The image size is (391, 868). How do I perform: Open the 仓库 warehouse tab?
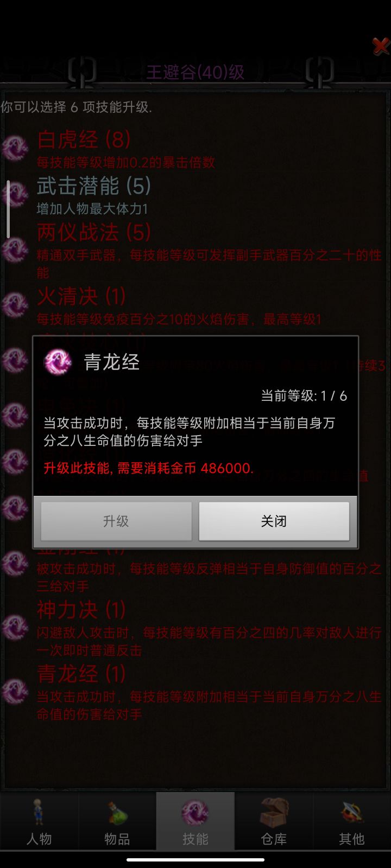[x=274, y=821]
